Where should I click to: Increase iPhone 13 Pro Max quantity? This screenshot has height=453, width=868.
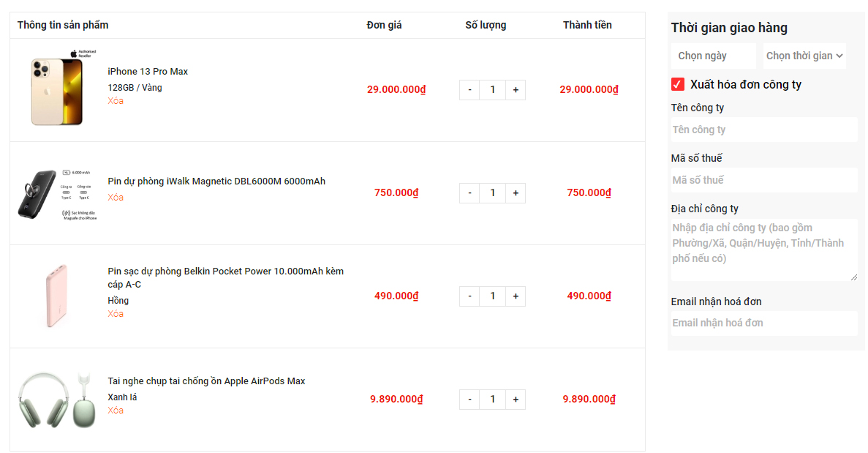click(x=516, y=90)
